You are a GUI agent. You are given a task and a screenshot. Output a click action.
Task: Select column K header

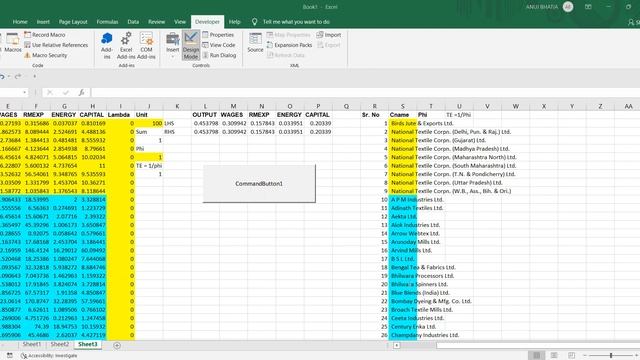tap(177, 106)
